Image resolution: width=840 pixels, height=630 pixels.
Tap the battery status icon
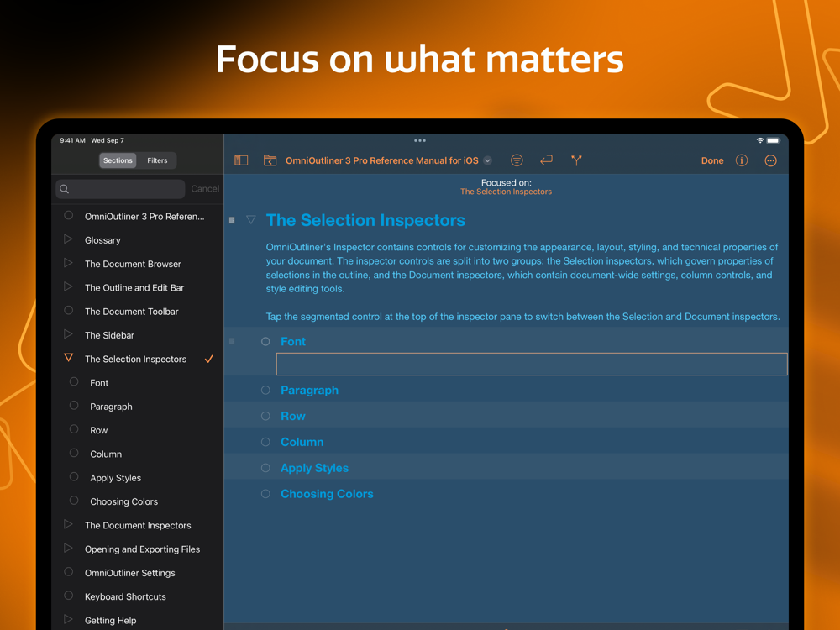pos(774,140)
